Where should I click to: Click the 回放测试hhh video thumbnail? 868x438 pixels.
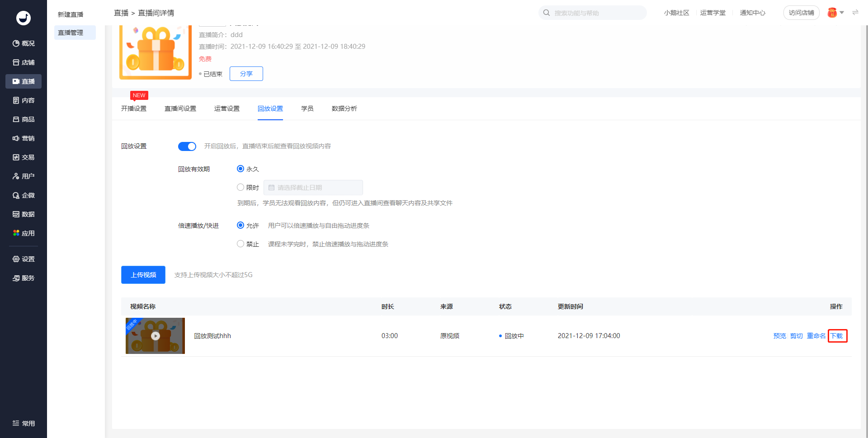155,336
